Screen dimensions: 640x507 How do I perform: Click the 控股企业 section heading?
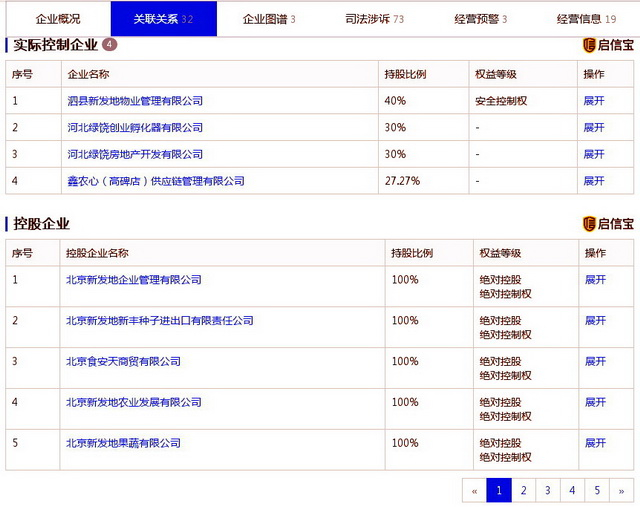click(42, 224)
